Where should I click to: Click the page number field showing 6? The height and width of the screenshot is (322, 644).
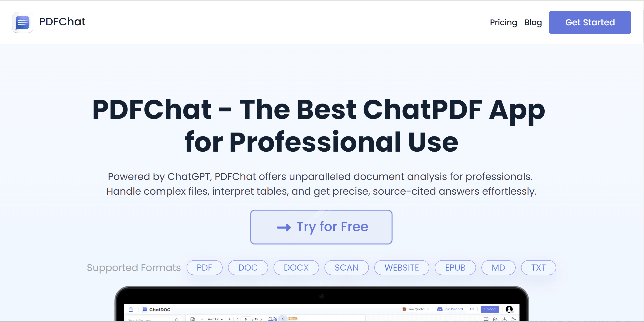click(246, 319)
